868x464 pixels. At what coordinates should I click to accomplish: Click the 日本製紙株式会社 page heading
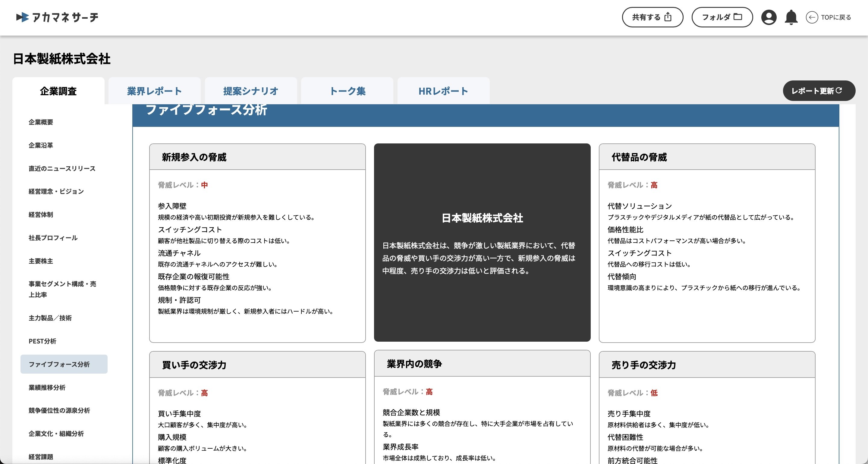click(62, 59)
